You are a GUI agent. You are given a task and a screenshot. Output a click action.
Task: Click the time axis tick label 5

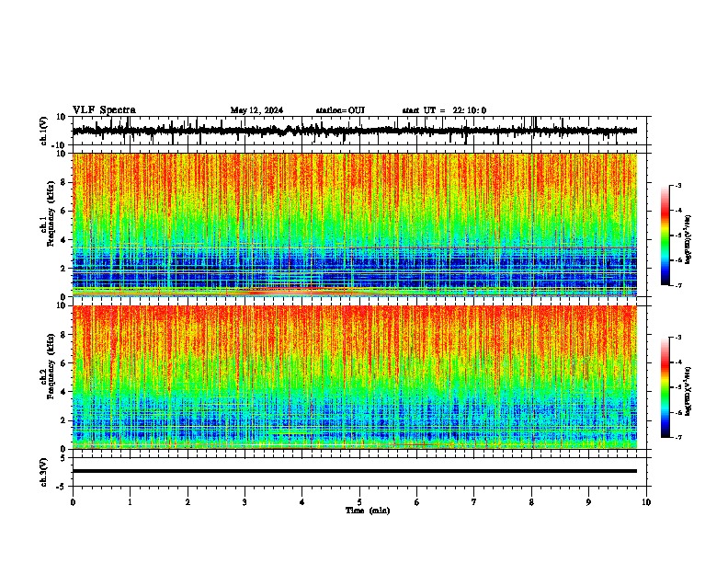(359, 502)
